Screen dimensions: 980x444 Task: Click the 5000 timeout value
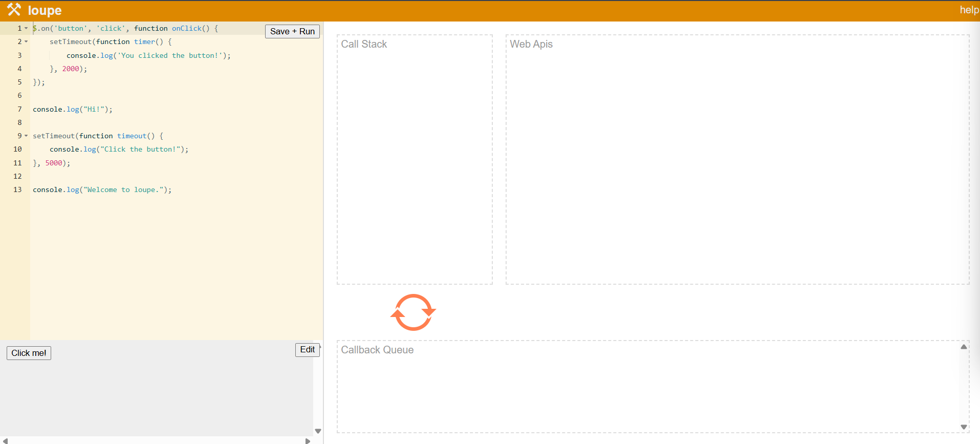(x=54, y=163)
